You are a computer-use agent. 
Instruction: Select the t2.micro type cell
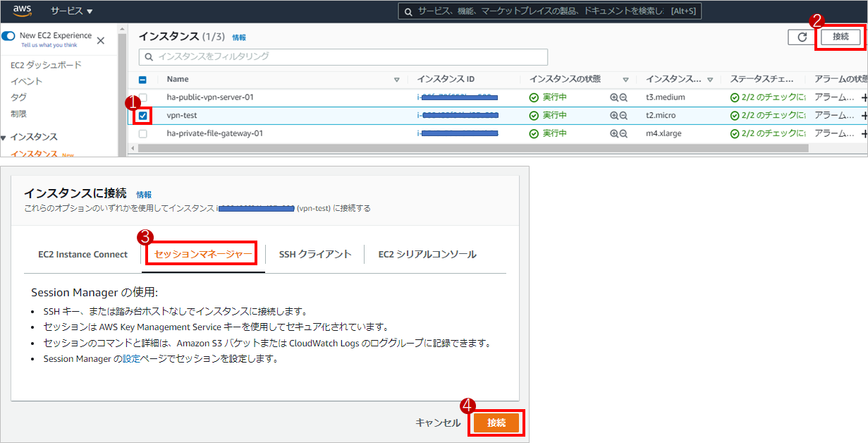(x=662, y=115)
